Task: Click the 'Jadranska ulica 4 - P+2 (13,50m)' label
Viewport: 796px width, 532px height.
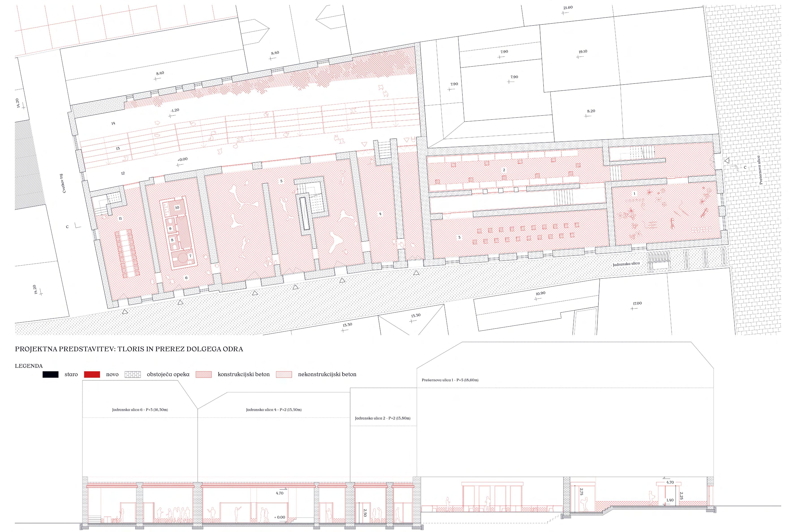Action: 274,410
